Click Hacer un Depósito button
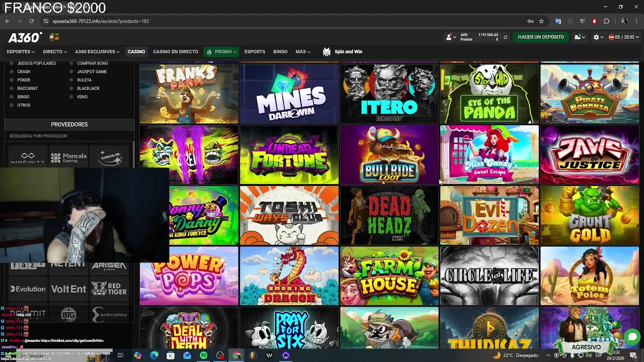Image resolution: width=644 pixels, height=362 pixels. pyautogui.click(x=541, y=37)
